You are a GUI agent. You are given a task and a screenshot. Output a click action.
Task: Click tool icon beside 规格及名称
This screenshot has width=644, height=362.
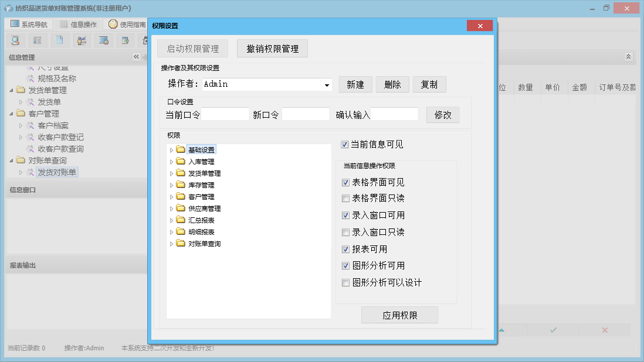click(30, 78)
